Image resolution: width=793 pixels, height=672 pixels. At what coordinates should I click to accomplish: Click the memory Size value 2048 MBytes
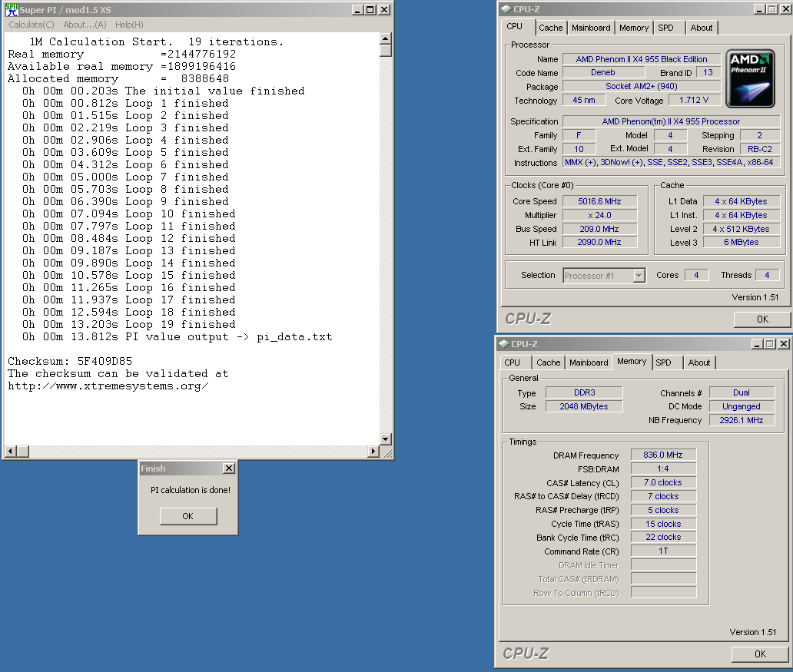tap(584, 406)
